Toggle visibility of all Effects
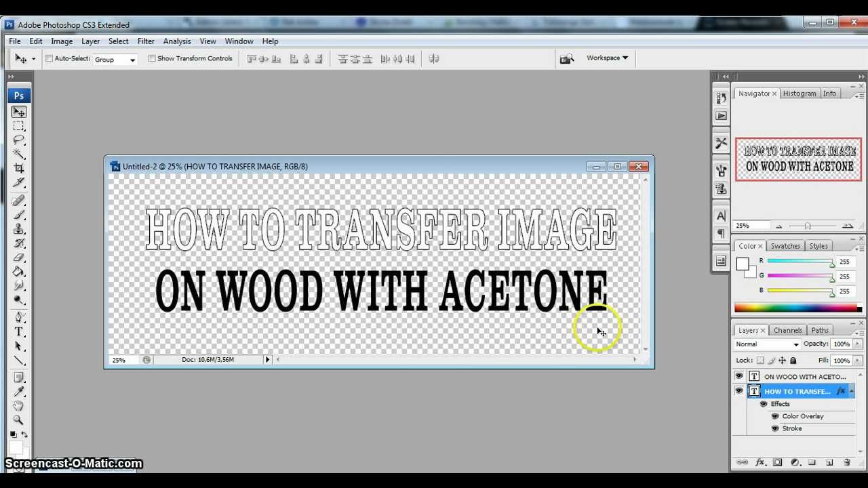 click(764, 404)
